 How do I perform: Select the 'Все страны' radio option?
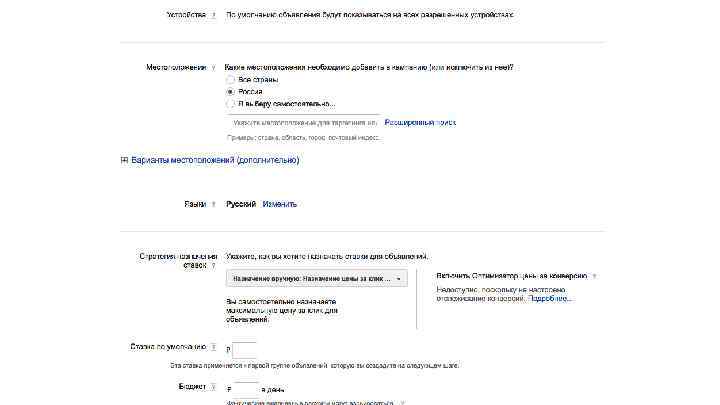pos(231,79)
